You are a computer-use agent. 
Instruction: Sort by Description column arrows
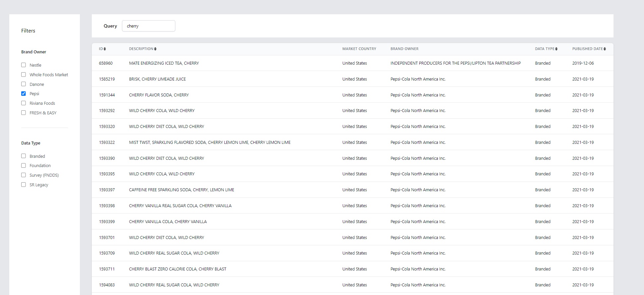155,49
